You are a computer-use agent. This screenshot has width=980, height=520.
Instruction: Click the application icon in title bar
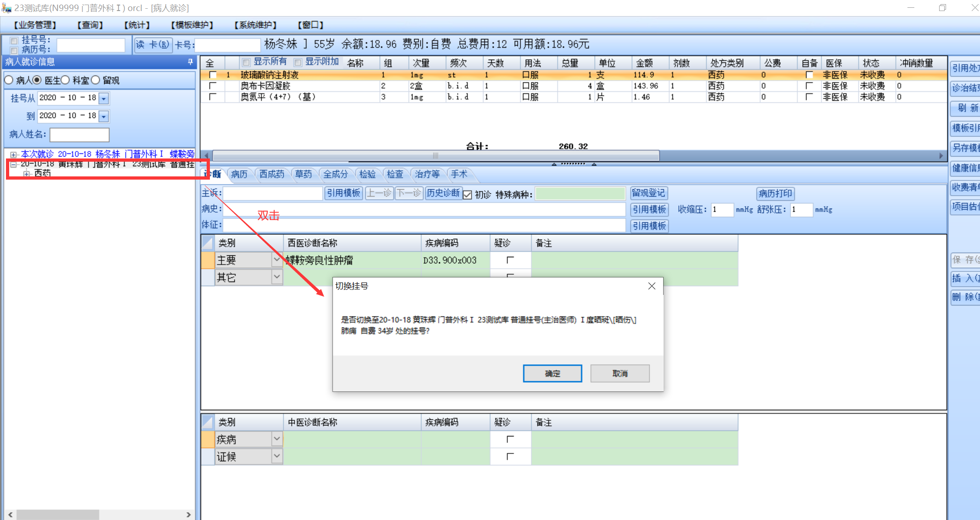[6, 8]
